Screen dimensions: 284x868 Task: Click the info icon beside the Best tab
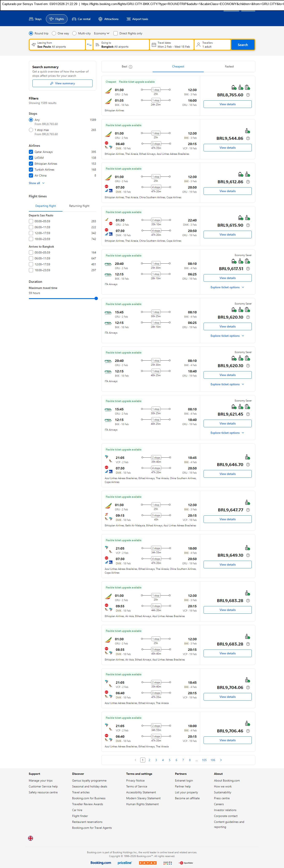(x=131, y=67)
